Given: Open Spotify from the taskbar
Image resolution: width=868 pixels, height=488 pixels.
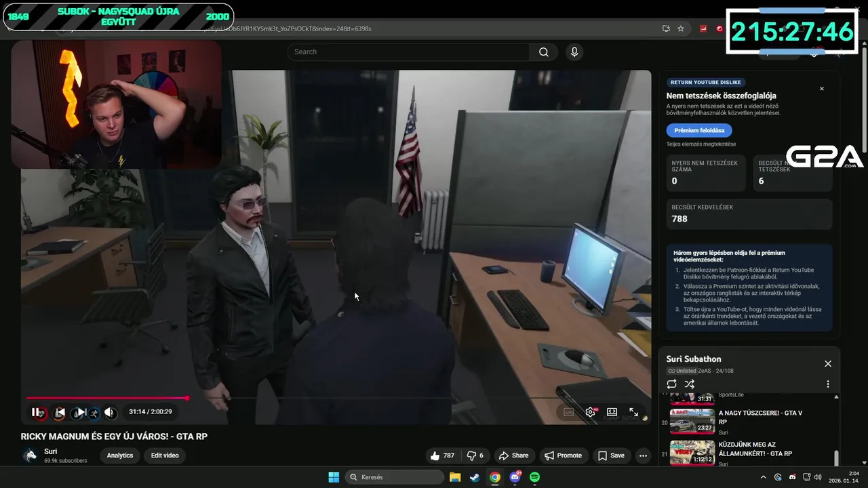Looking at the screenshot, I should pos(534,477).
